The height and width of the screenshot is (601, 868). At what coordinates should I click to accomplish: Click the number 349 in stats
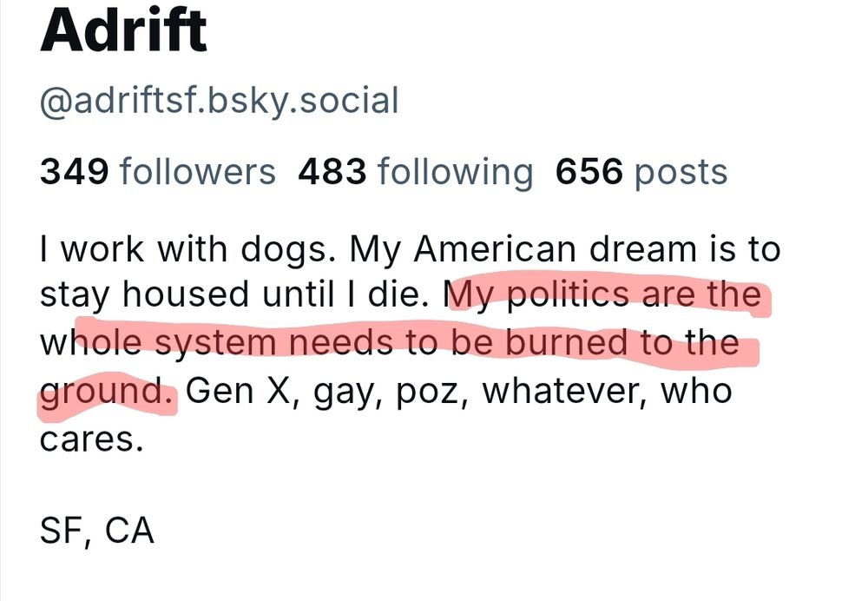(74, 171)
